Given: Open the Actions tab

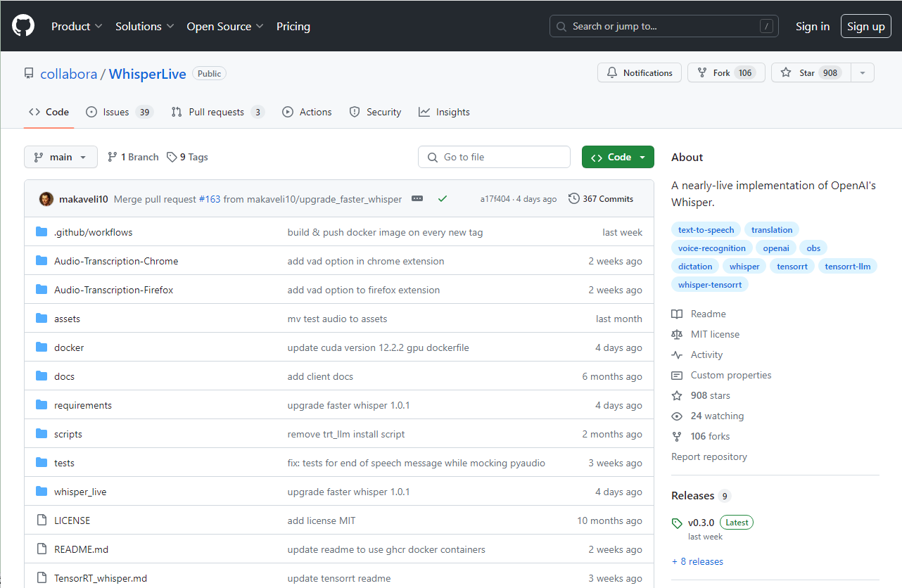Looking at the screenshot, I should 307,112.
